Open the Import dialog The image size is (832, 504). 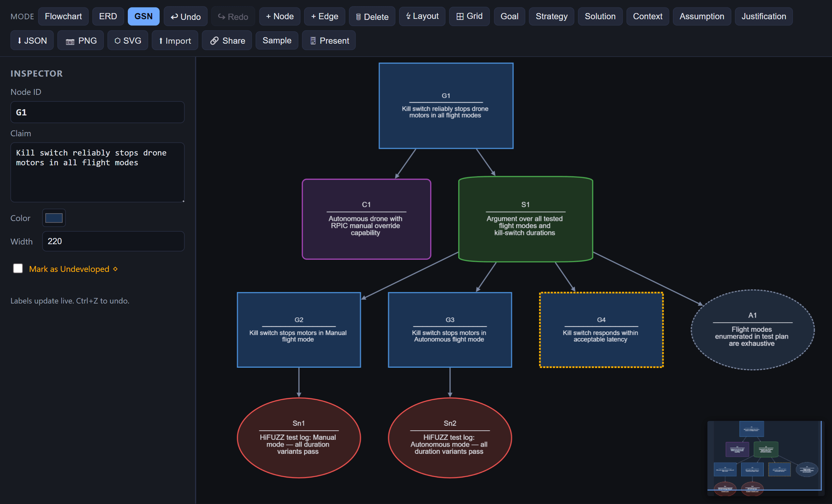[x=175, y=40]
